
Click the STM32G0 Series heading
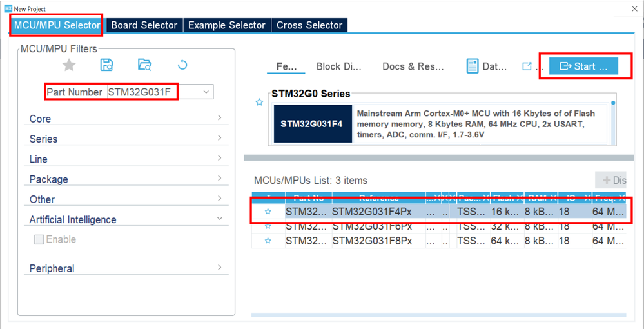311,94
